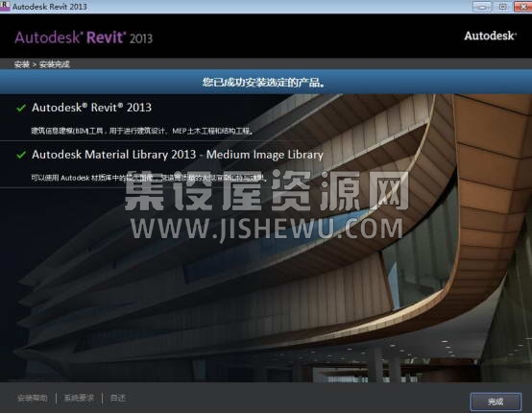Open the 系统要求 system requirements link
This screenshot has width=532, height=414.
point(79,398)
